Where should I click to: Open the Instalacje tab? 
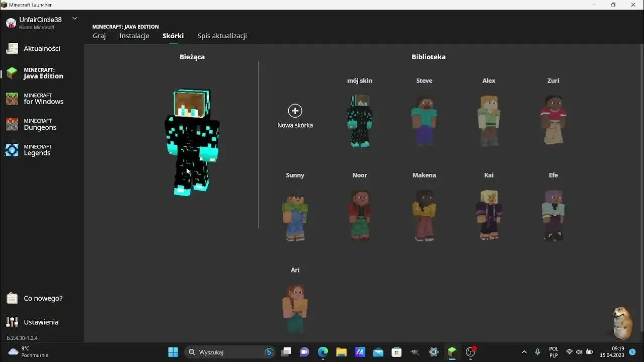click(134, 36)
